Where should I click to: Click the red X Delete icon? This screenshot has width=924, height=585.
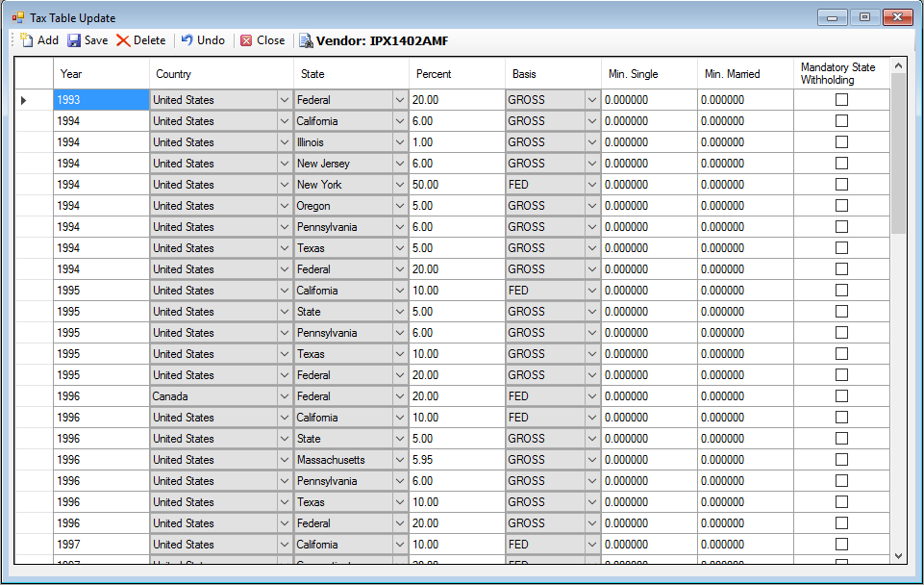(x=123, y=40)
